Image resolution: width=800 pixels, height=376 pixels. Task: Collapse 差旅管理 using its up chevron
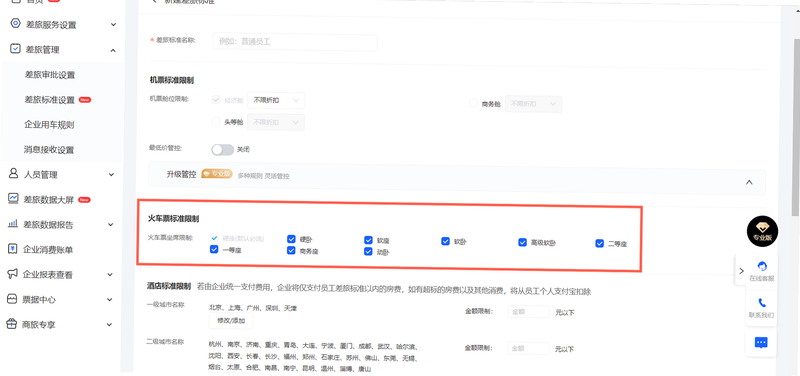[x=113, y=50]
